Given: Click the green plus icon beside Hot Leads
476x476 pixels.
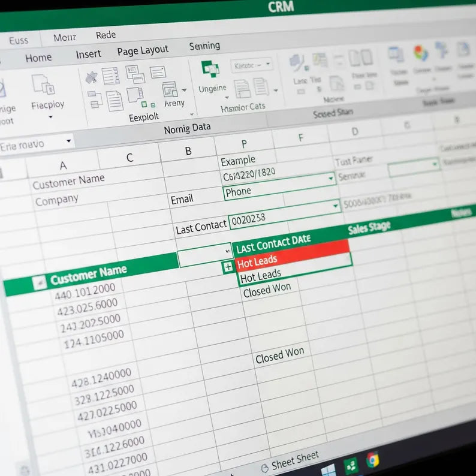Looking at the screenshot, I should point(228,267).
